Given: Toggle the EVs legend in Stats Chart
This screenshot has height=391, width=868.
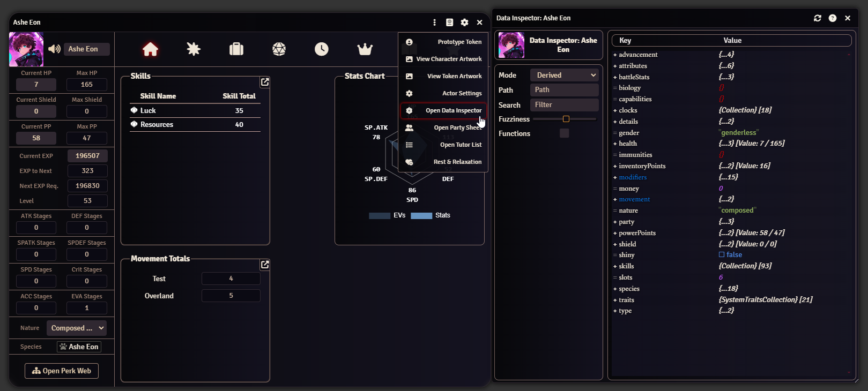Looking at the screenshot, I should 387,215.
